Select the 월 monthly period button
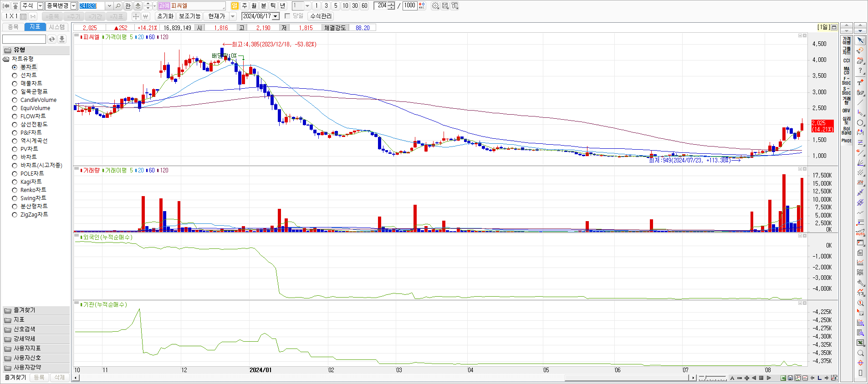868x384 pixels. (254, 6)
